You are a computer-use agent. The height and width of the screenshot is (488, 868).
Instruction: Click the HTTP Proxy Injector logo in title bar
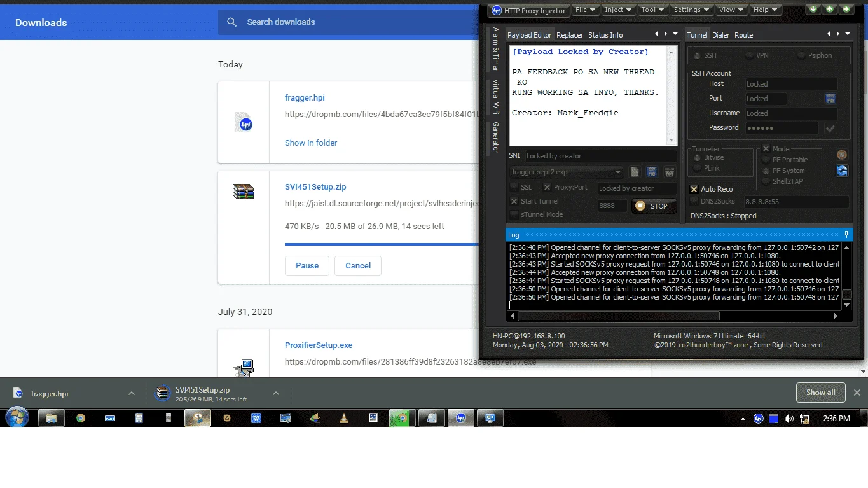[x=497, y=10]
